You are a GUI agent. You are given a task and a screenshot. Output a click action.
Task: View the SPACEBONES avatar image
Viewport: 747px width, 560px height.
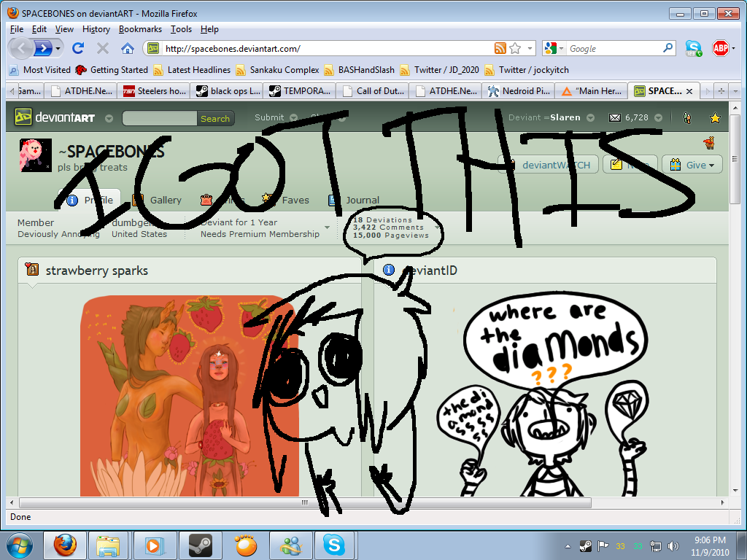[x=36, y=155]
